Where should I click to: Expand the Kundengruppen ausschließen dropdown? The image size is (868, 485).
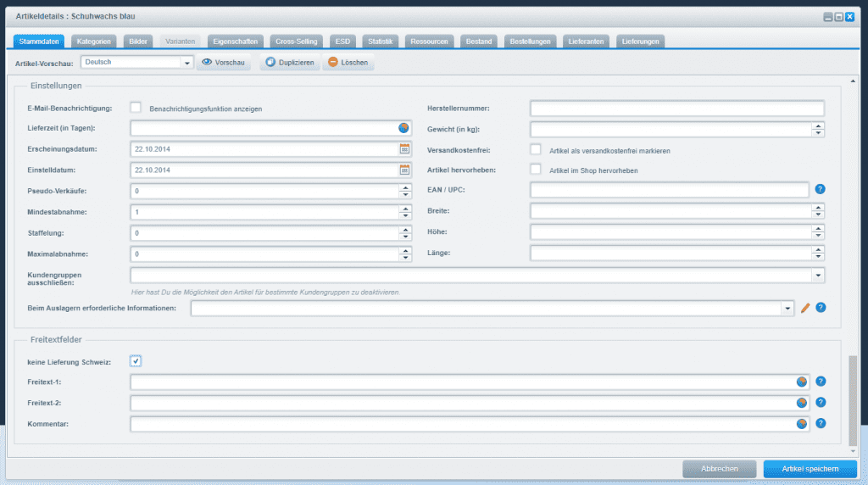(x=817, y=275)
